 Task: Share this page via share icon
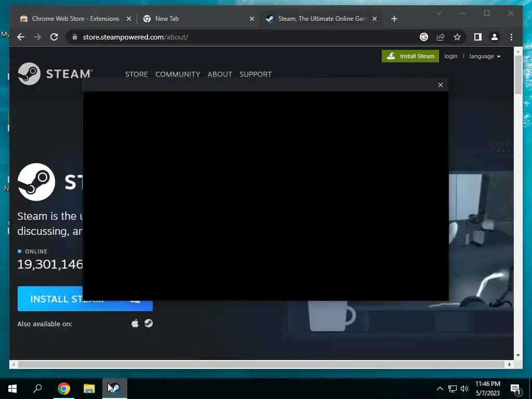[x=441, y=37]
